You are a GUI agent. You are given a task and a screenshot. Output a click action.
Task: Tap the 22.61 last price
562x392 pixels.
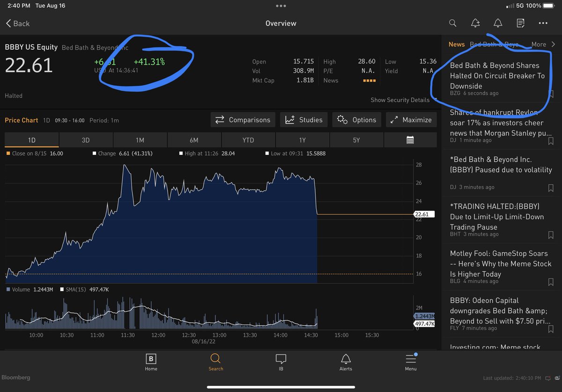pos(29,65)
